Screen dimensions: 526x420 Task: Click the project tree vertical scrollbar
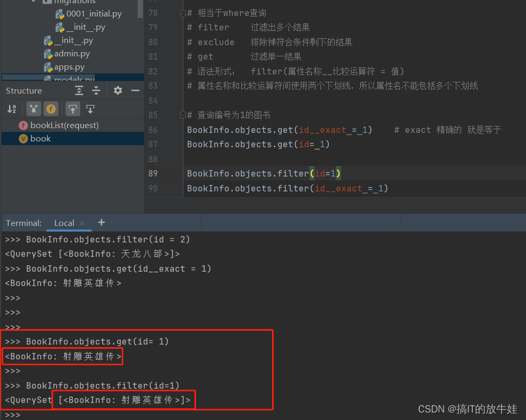[x=140, y=9]
